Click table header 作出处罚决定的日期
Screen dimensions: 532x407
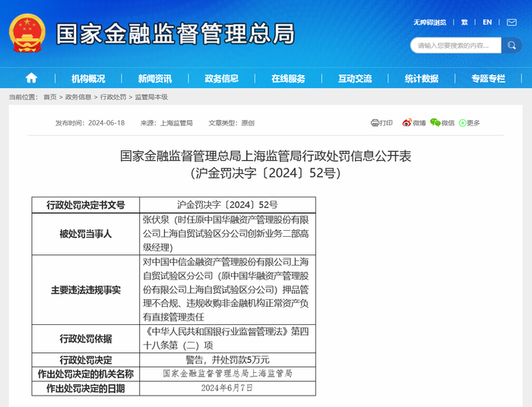86,388
